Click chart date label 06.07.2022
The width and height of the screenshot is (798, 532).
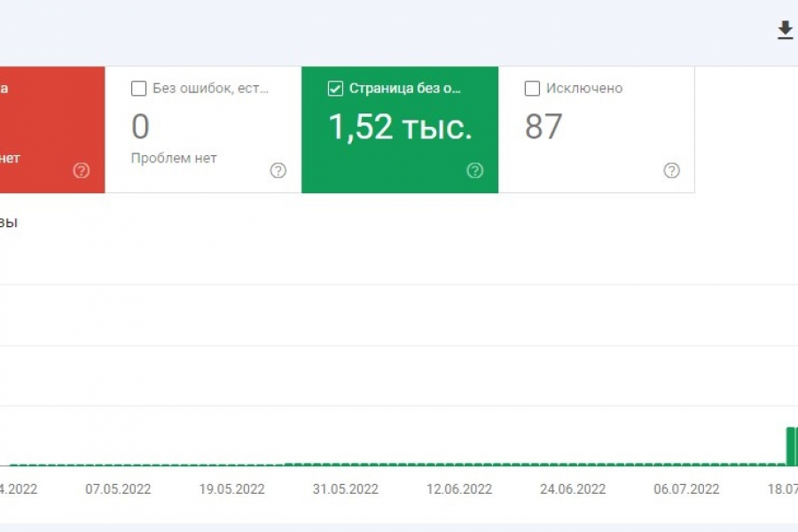coord(686,489)
